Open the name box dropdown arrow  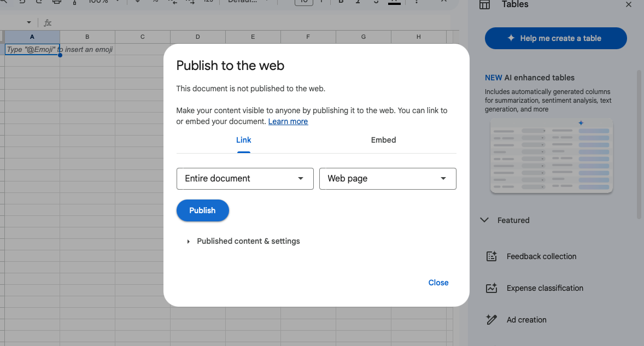29,23
